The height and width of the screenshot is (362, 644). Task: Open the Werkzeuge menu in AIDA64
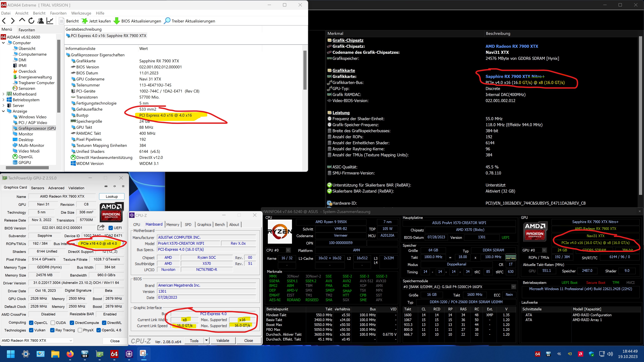[81, 13]
